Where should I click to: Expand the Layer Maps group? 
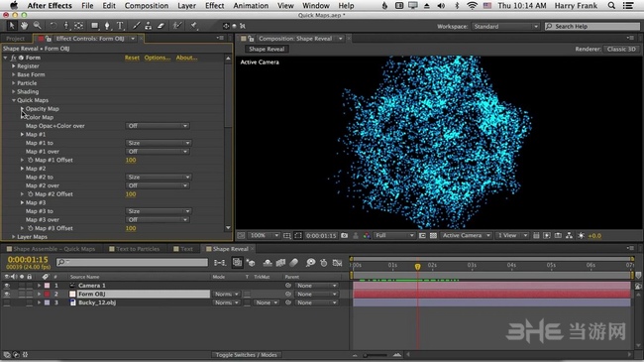[x=14, y=237]
